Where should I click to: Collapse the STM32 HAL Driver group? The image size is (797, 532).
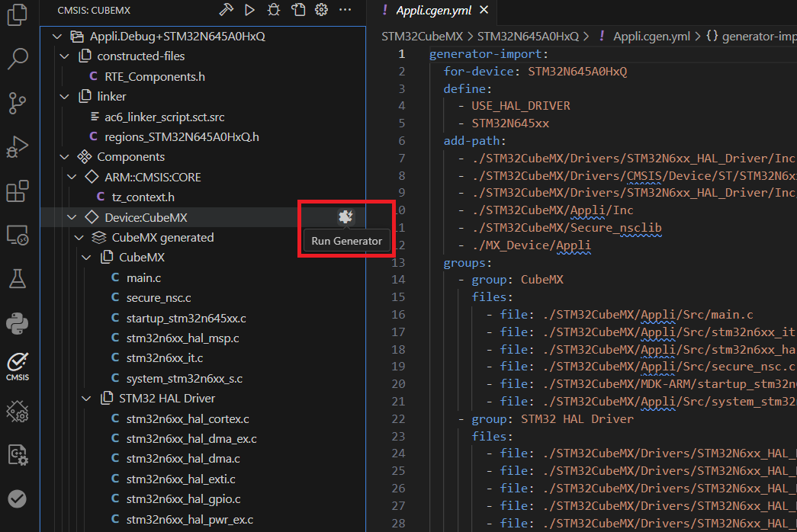pyautogui.click(x=86, y=398)
